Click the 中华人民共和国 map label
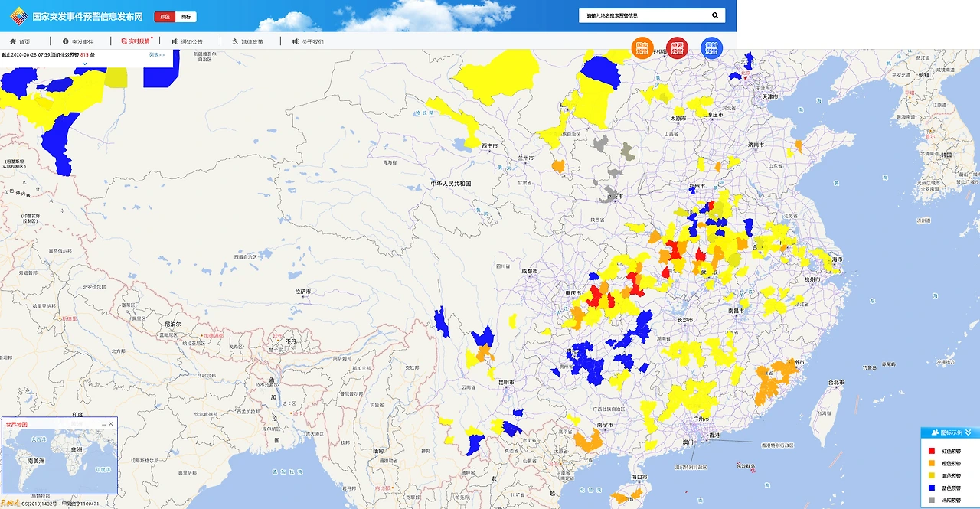Screen dimensions: 980x509 451,184
